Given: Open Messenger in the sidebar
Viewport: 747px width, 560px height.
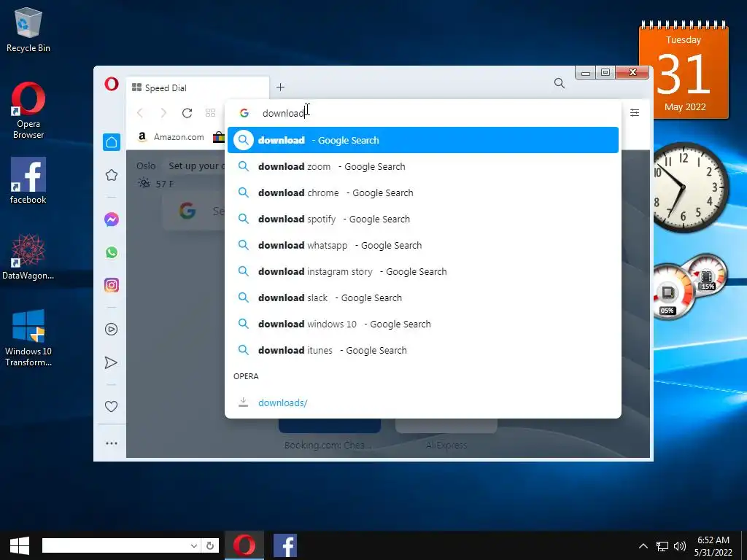Looking at the screenshot, I should click(x=112, y=219).
